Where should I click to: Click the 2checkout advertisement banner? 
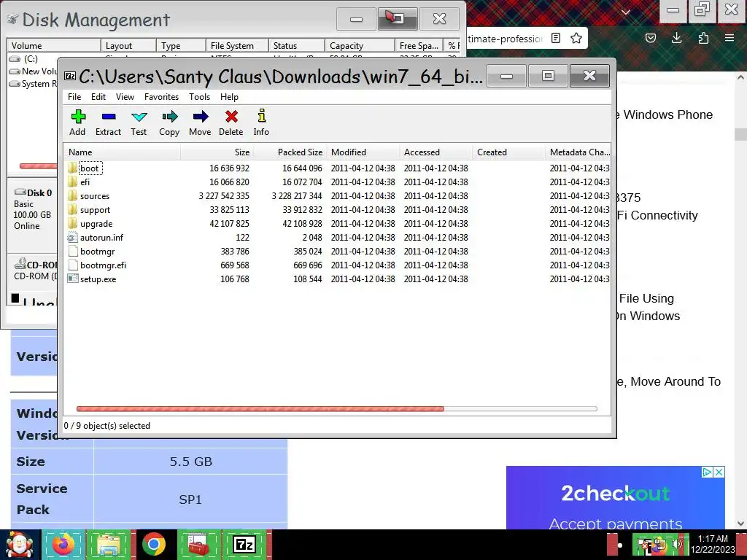(616, 499)
